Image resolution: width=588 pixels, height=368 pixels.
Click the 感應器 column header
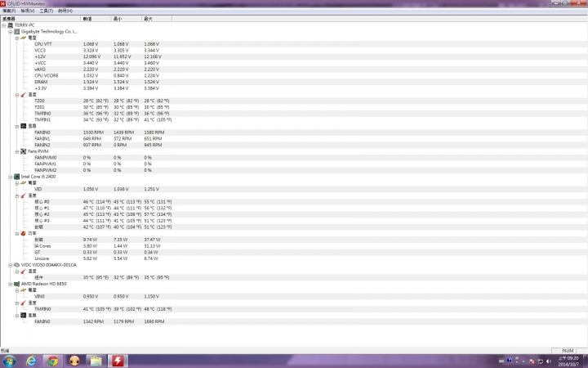tap(41, 18)
